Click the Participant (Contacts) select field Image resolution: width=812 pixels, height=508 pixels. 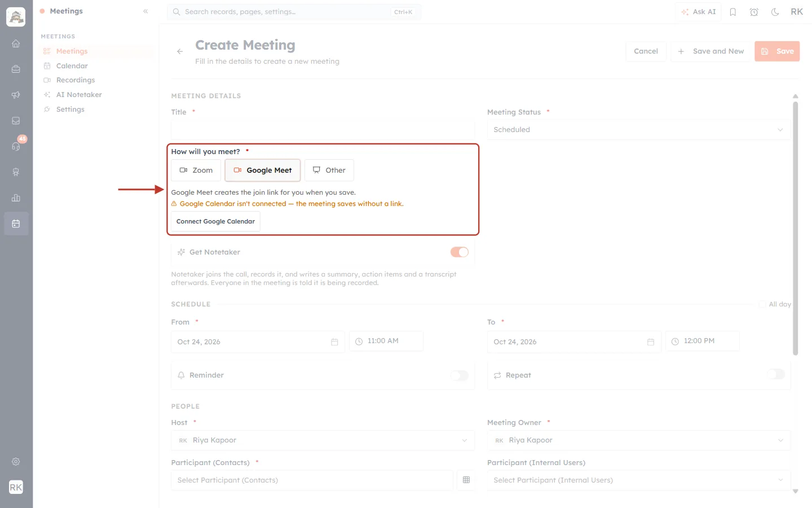(x=312, y=480)
